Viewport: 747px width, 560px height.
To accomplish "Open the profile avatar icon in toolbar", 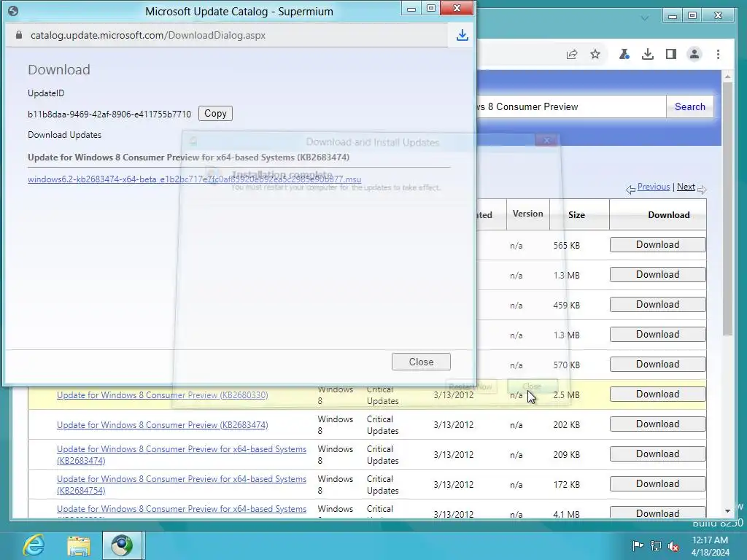I will coord(694,54).
